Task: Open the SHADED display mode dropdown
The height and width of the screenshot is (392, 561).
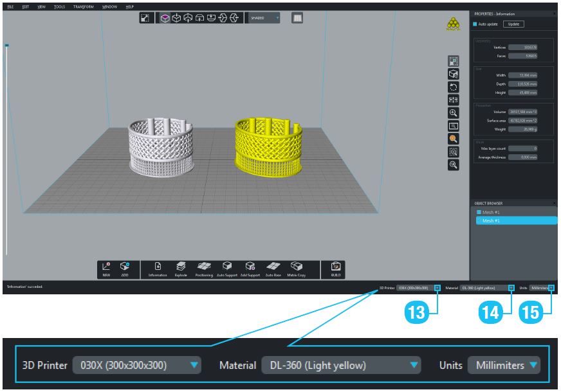Action: (x=264, y=18)
